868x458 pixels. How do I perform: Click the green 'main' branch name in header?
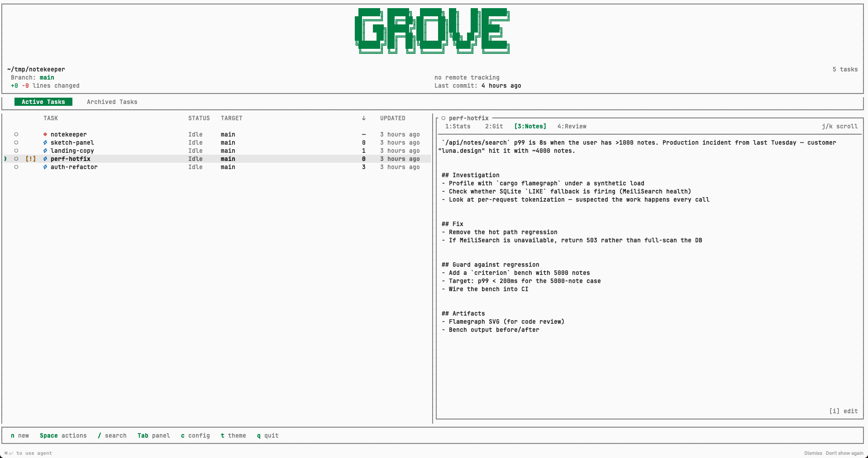click(x=47, y=77)
